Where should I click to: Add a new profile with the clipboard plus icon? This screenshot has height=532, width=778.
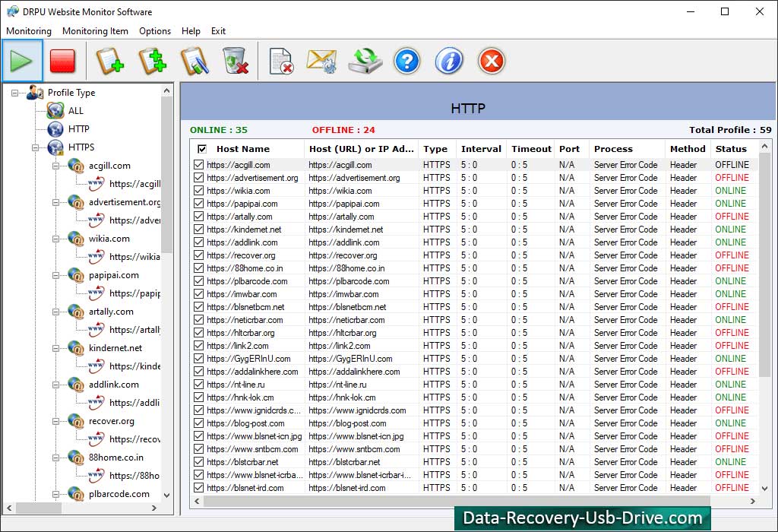click(x=109, y=61)
